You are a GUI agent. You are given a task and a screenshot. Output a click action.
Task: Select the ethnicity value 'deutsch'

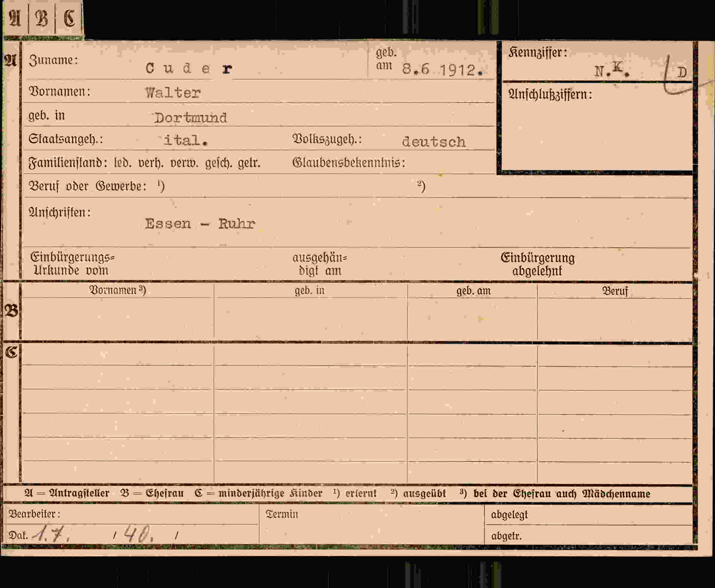(x=433, y=142)
